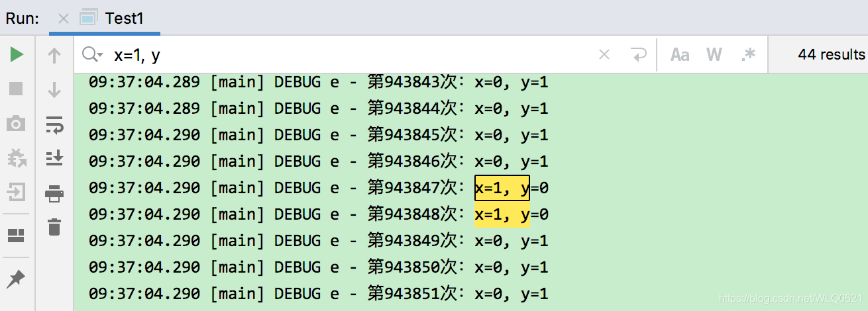Stop the running process

tap(17, 89)
